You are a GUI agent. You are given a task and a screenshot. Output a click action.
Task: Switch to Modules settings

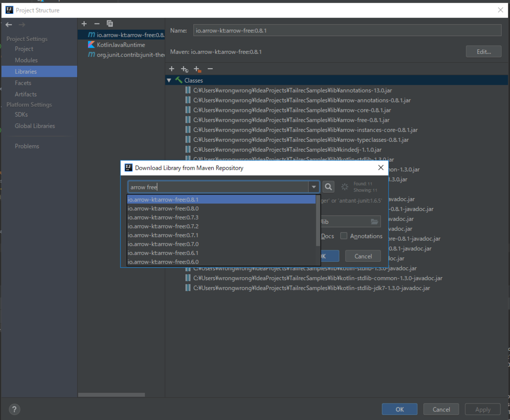(x=26, y=60)
